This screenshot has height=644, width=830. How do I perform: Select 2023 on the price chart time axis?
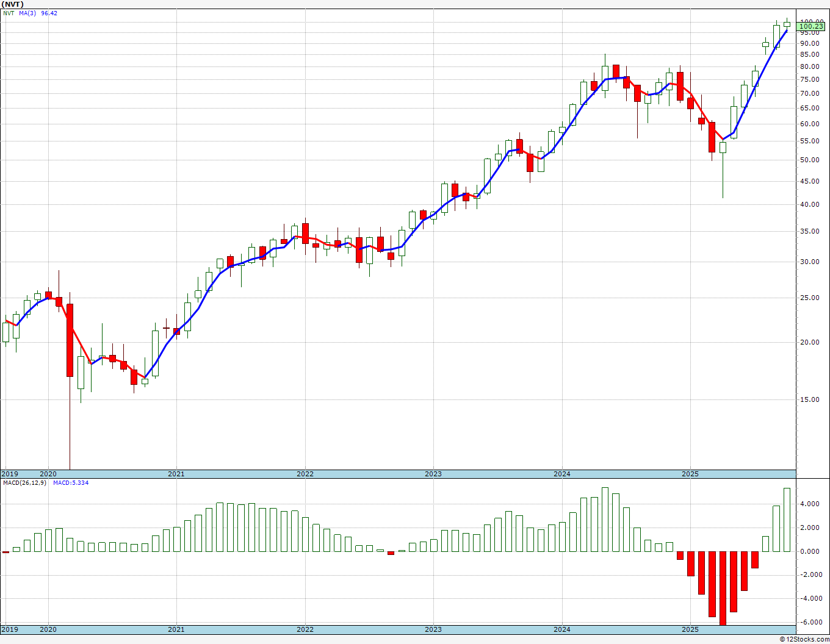[x=433, y=474]
